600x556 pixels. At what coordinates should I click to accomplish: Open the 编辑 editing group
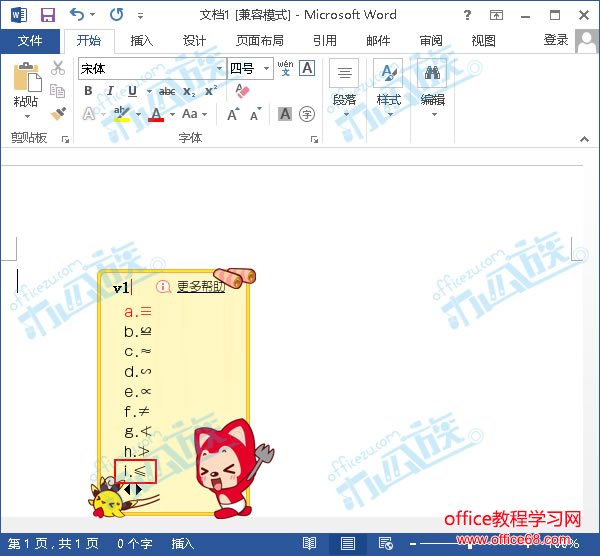[x=432, y=88]
